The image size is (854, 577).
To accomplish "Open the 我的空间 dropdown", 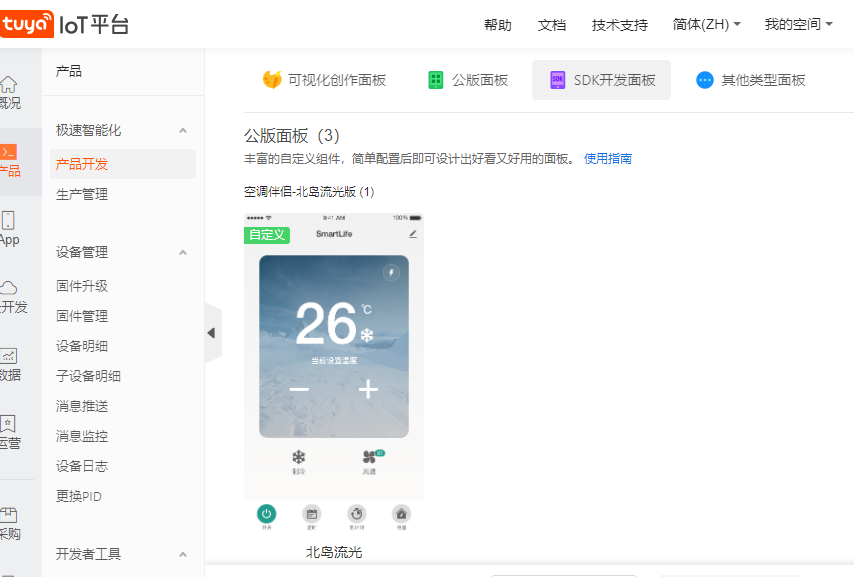I will [798, 25].
